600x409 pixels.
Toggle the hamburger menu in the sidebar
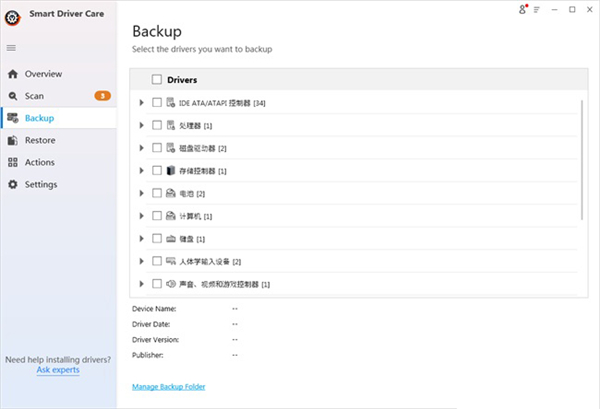12,48
